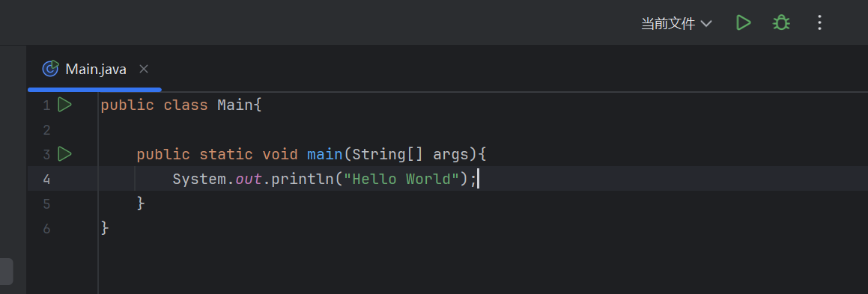Image resolution: width=868 pixels, height=294 pixels.
Task: Open the more actions vertical dots menu
Action: pyautogui.click(x=820, y=22)
